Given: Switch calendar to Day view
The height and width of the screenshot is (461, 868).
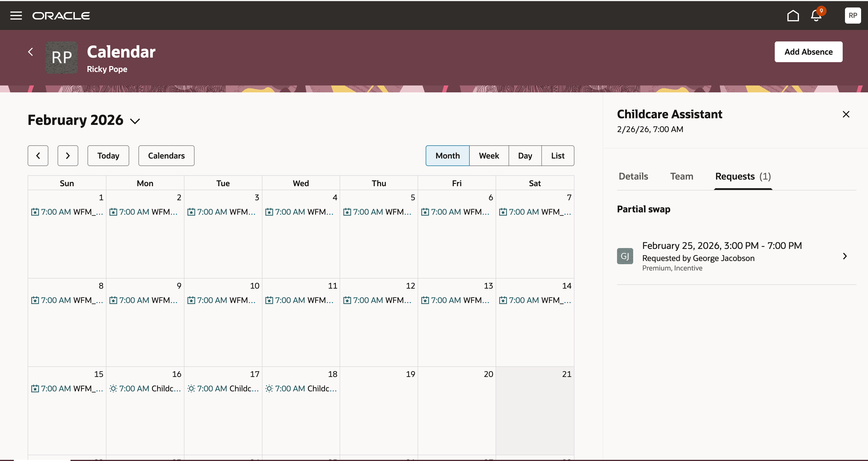Looking at the screenshot, I should point(525,156).
